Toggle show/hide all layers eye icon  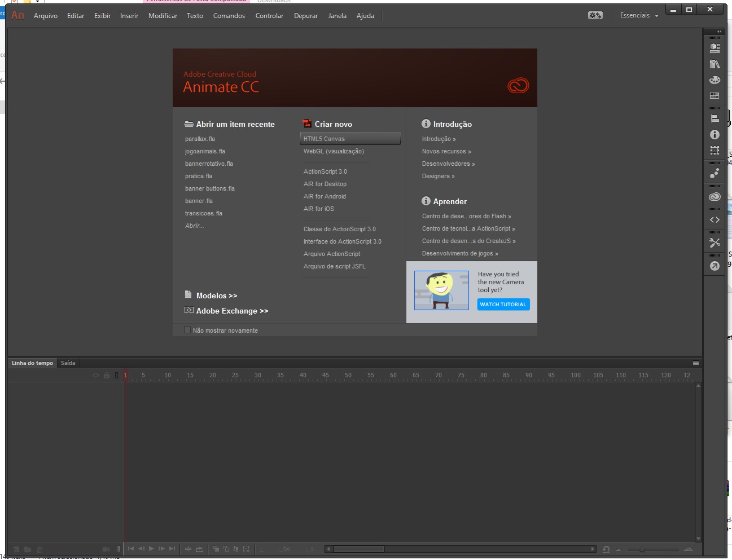96,375
